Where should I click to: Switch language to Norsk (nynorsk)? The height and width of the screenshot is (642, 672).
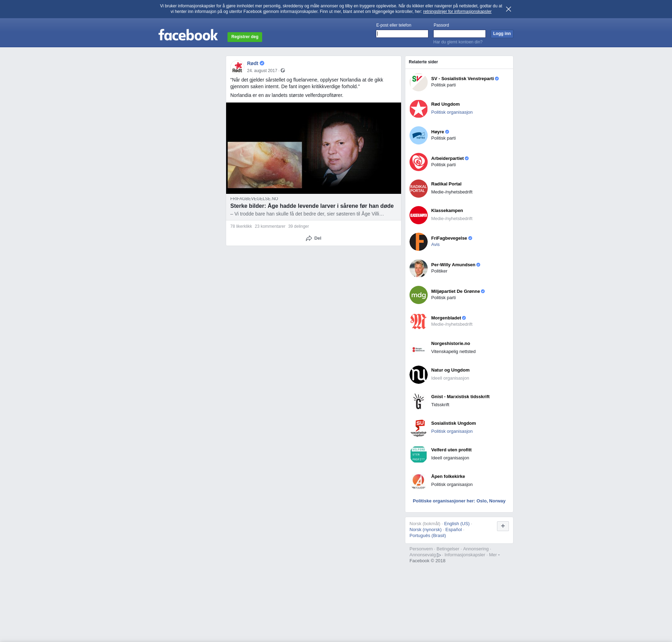point(426,530)
